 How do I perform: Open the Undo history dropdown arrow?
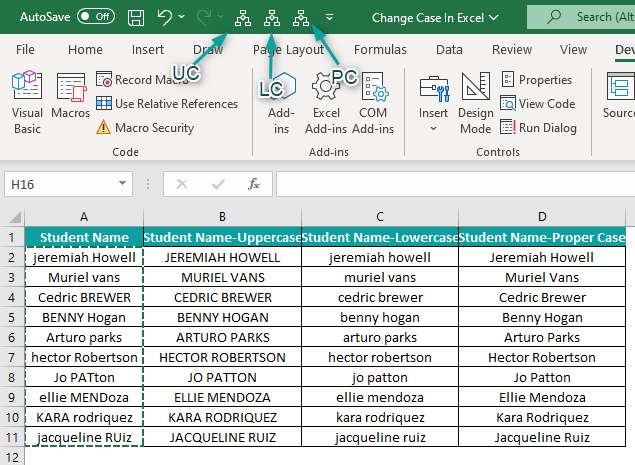coord(181,17)
